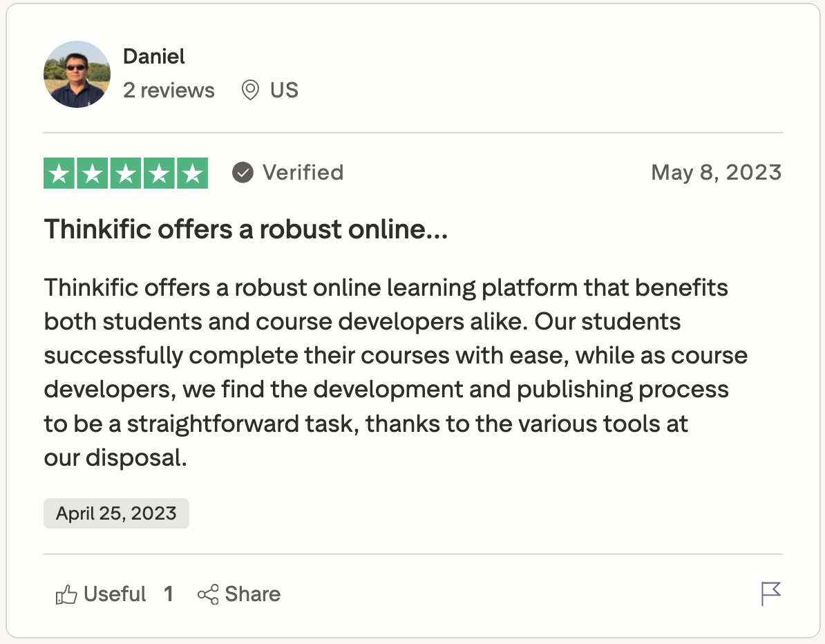Click the fifth green star icon
The height and width of the screenshot is (644, 825).
pos(192,173)
